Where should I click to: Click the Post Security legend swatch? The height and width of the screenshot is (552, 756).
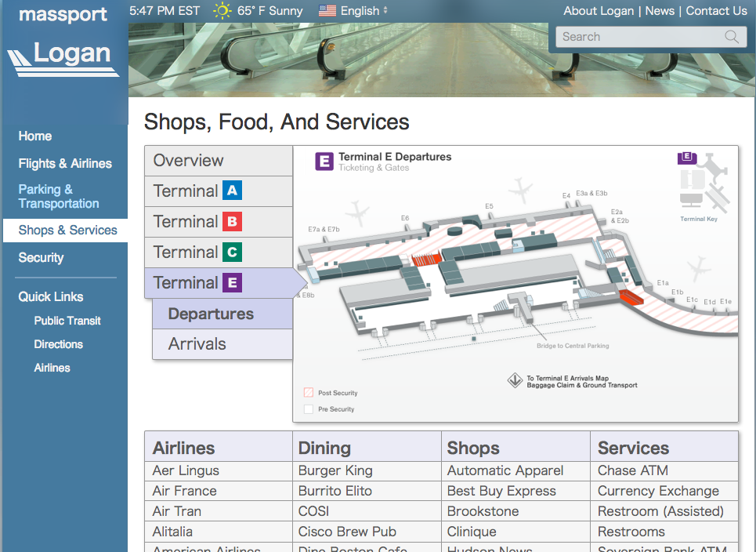(308, 393)
